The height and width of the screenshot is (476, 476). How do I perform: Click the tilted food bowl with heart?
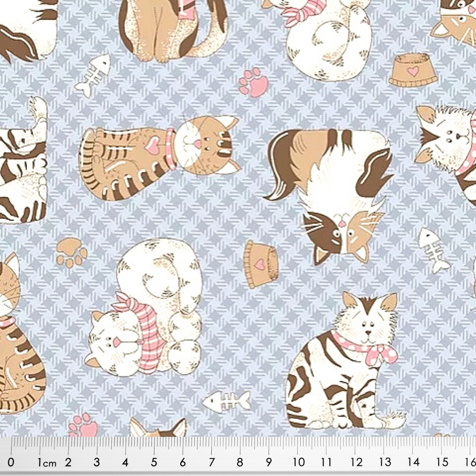(261, 264)
